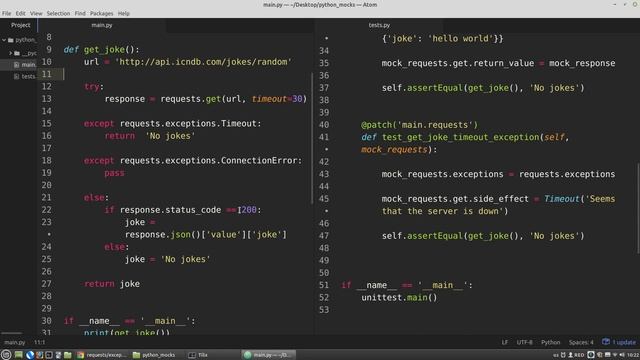Viewport: 640px width, 360px height.
Task: Switch to the tests.py editor tab
Action: click(379, 25)
